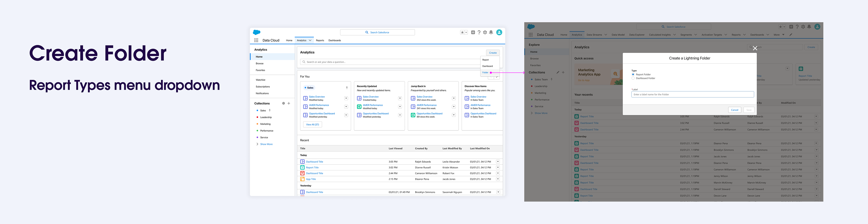Open Data Model tab in right window

618,35
